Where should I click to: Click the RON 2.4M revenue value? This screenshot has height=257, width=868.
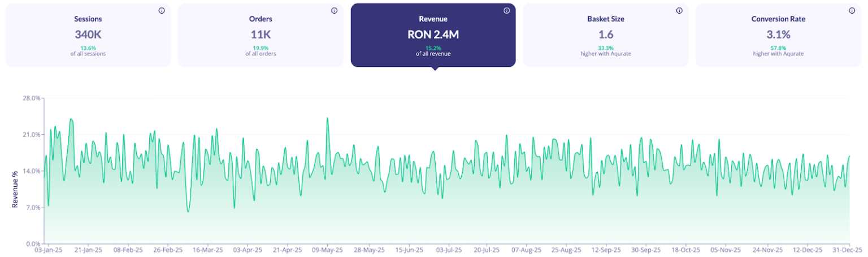pos(433,34)
